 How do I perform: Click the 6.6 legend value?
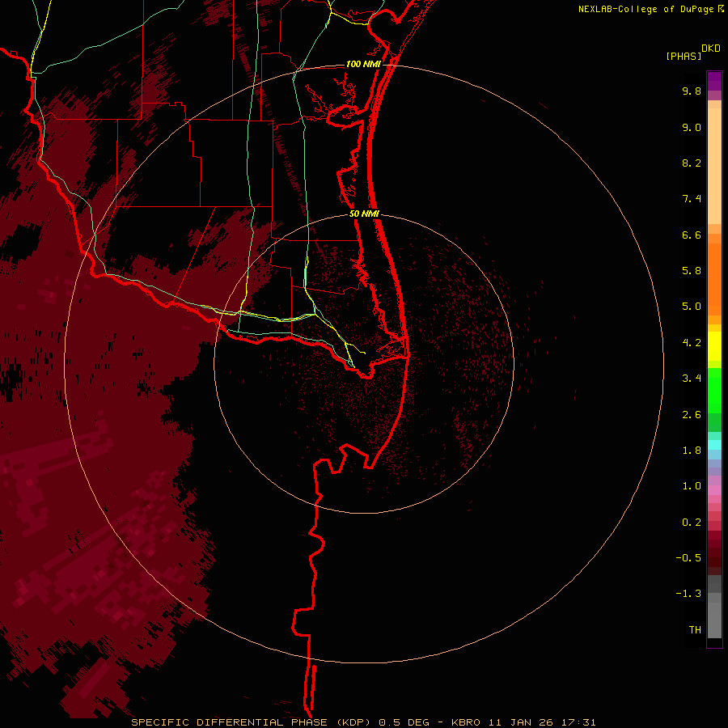692,235
